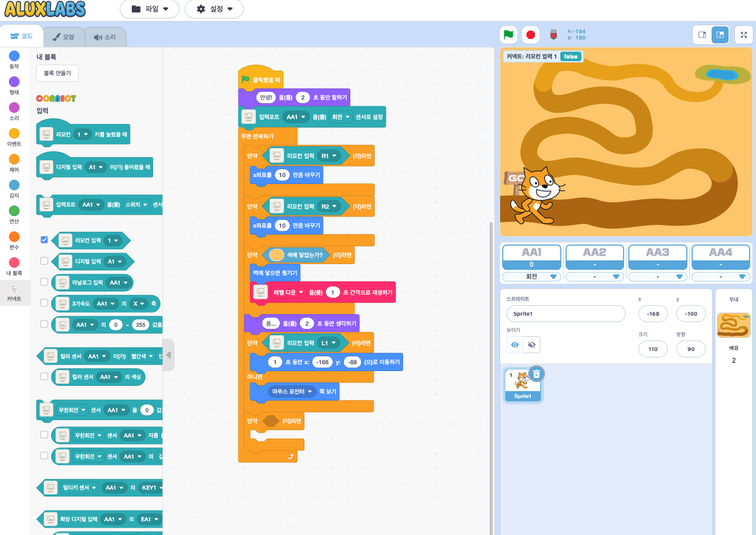Check the 컬러 센서 의 색상 checkbox
The width and height of the screenshot is (756, 535).
tap(44, 376)
